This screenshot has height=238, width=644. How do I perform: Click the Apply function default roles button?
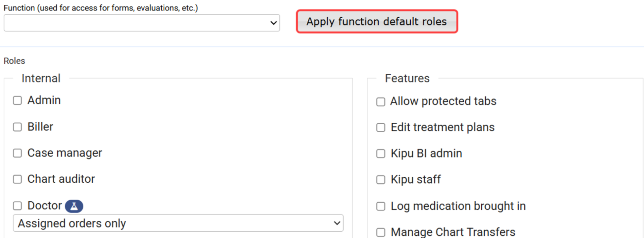(x=377, y=22)
